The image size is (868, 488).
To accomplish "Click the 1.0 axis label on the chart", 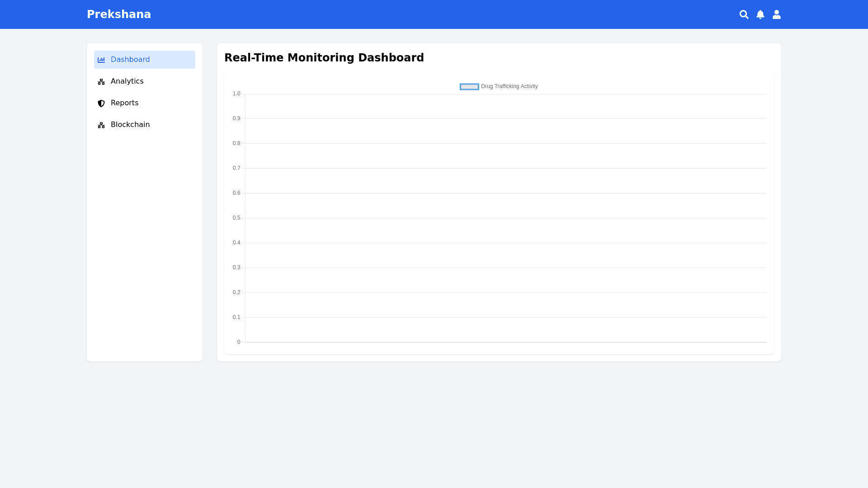I will tap(236, 94).
